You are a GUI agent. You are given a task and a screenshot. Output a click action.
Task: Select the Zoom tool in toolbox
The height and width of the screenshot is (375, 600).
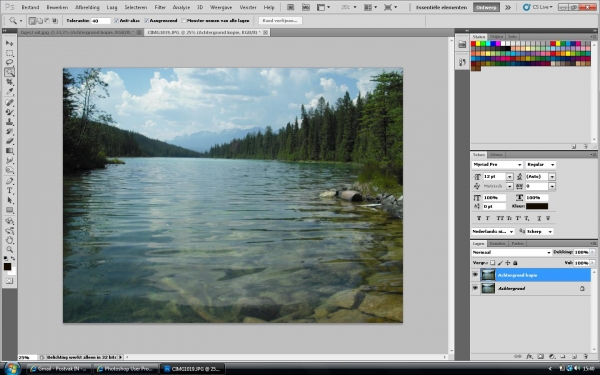[x=10, y=250]
